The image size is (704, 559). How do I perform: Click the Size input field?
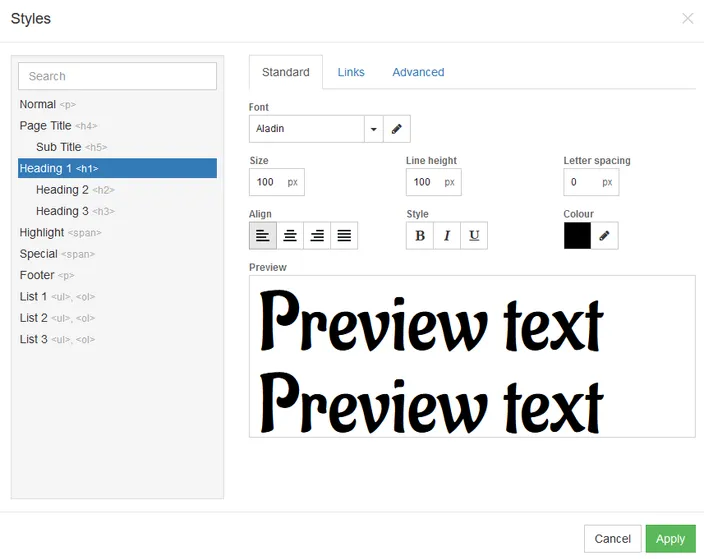277,182
